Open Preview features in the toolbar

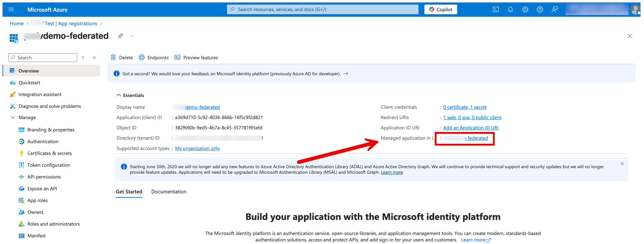point(196,58)
